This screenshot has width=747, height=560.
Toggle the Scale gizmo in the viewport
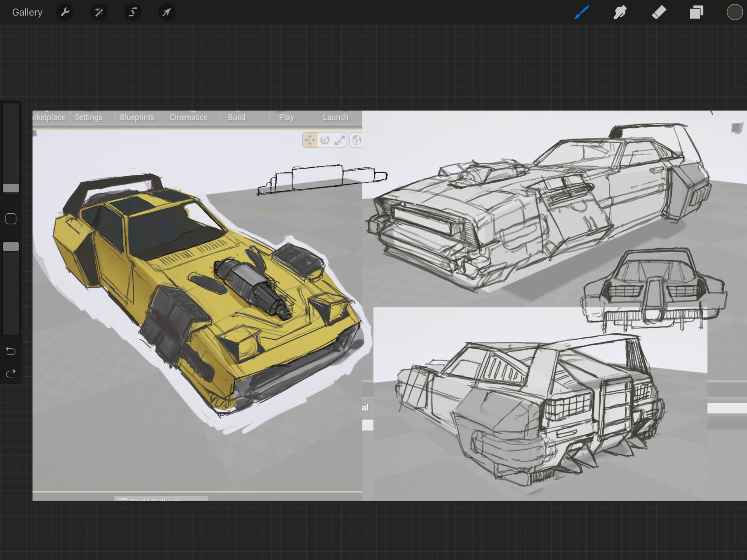click(340, 140)
